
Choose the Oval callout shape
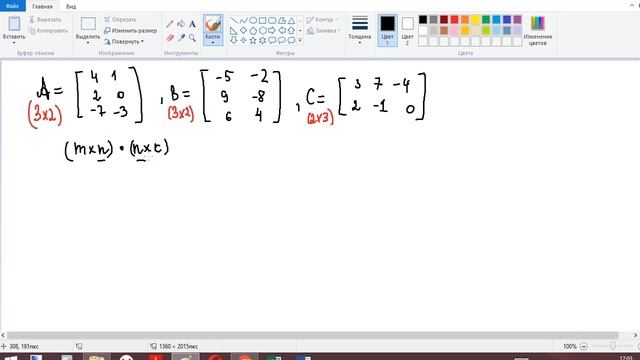tap(282, 40)
